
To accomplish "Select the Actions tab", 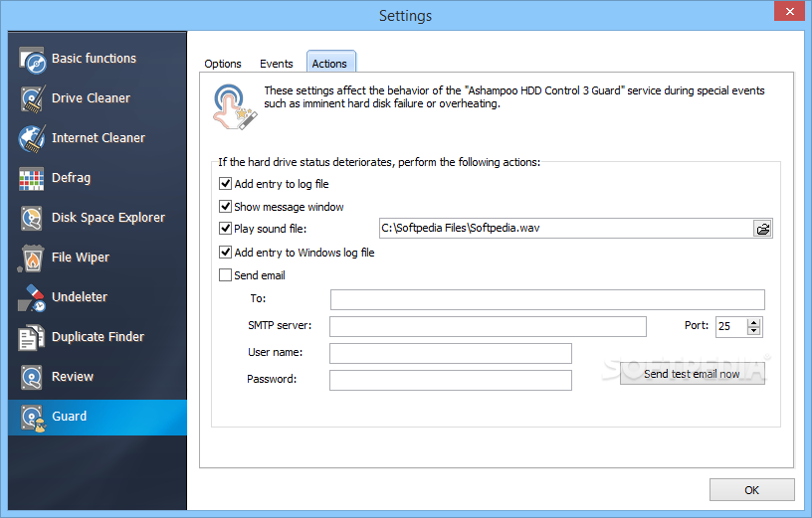I will (329, 64).
